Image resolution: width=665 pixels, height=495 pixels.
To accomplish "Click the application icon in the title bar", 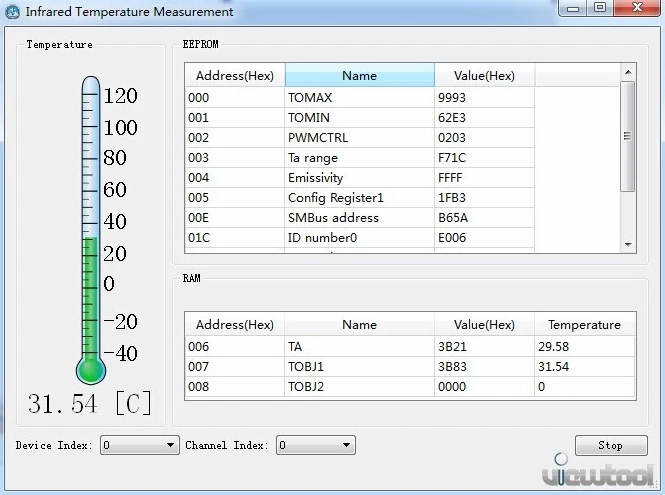I will (x=12, y=11).
